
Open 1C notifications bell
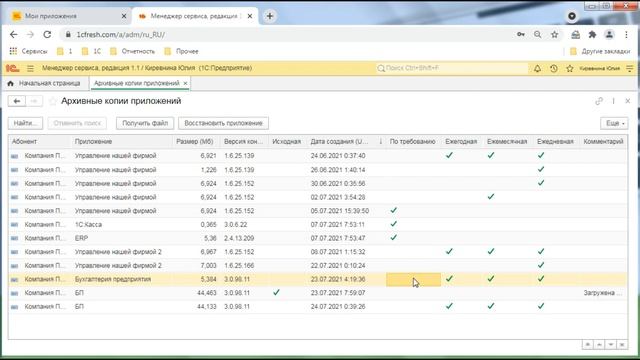(x=537, y=69)
